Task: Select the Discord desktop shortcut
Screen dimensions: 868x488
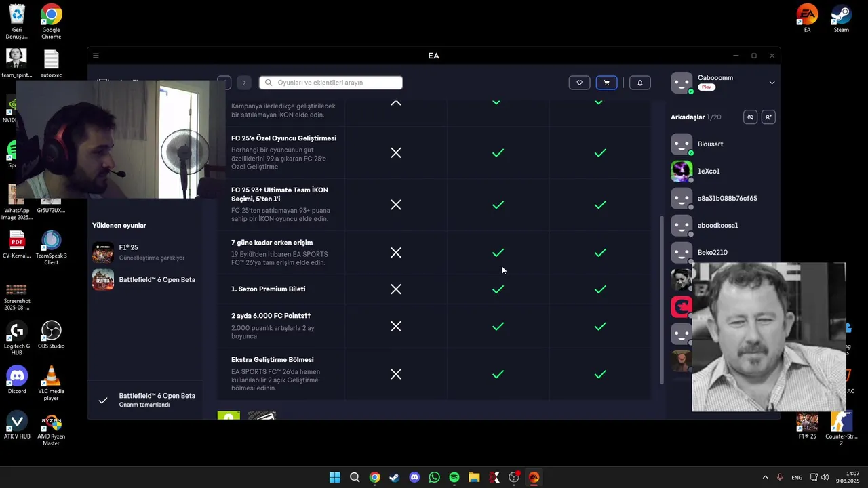Action: pos(17,380)
